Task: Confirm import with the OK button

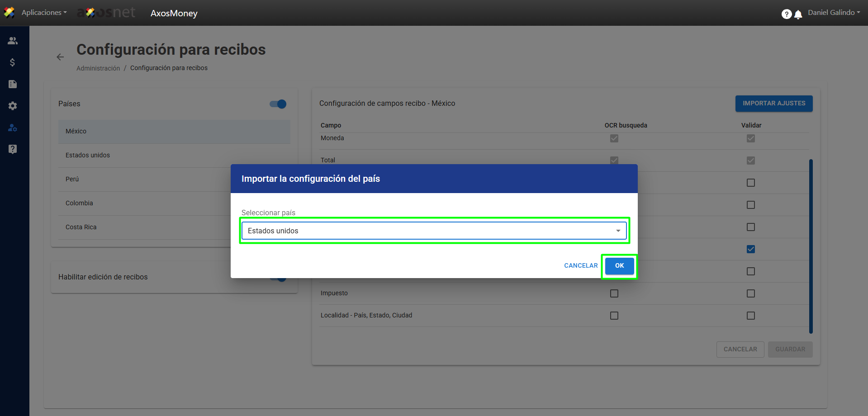Action: (619, 266)
